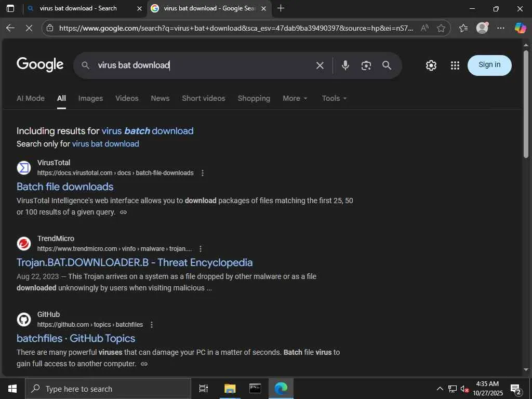The width and height of the screenshot is (532, 399).
Task: Add this page to favorites star
Action: tap(441, 28)
